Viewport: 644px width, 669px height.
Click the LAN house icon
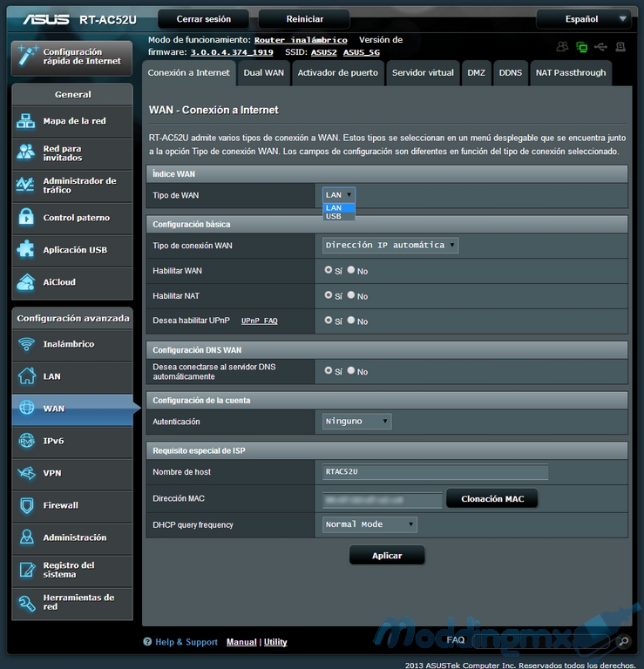26,376
